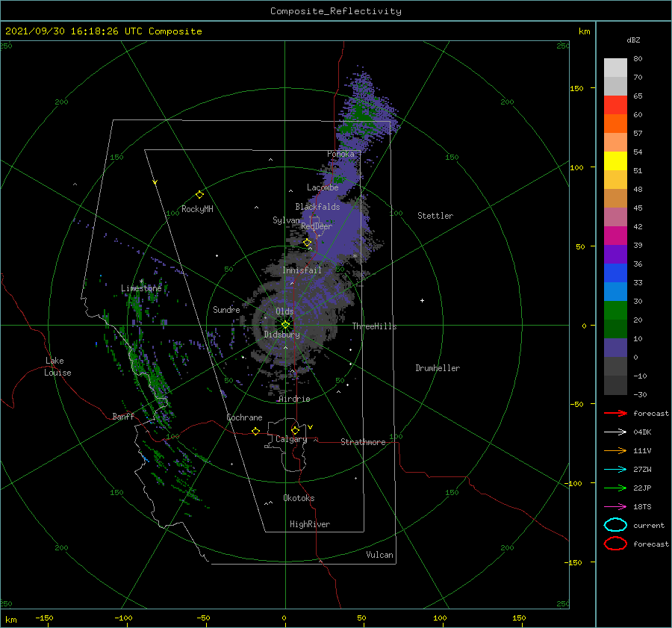The width and height of the screenshot is (672, 628).
Task: Click the 04DK legend label
Action: point(642,432)
